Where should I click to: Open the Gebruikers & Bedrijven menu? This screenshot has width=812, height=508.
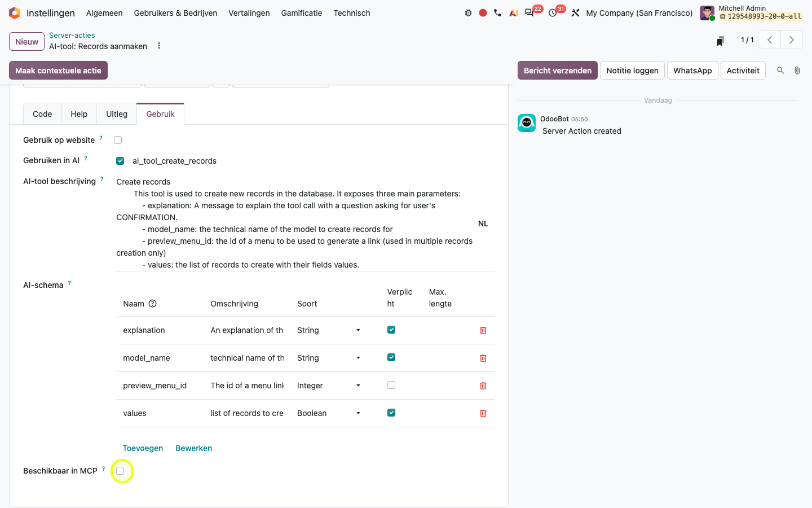click(x=175, y=13)
